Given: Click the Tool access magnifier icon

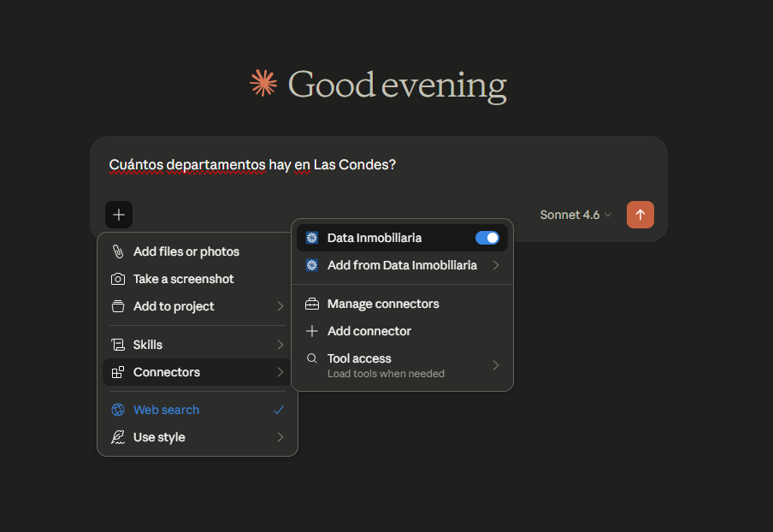Looking at the screenshot, I should pos(311,358).
